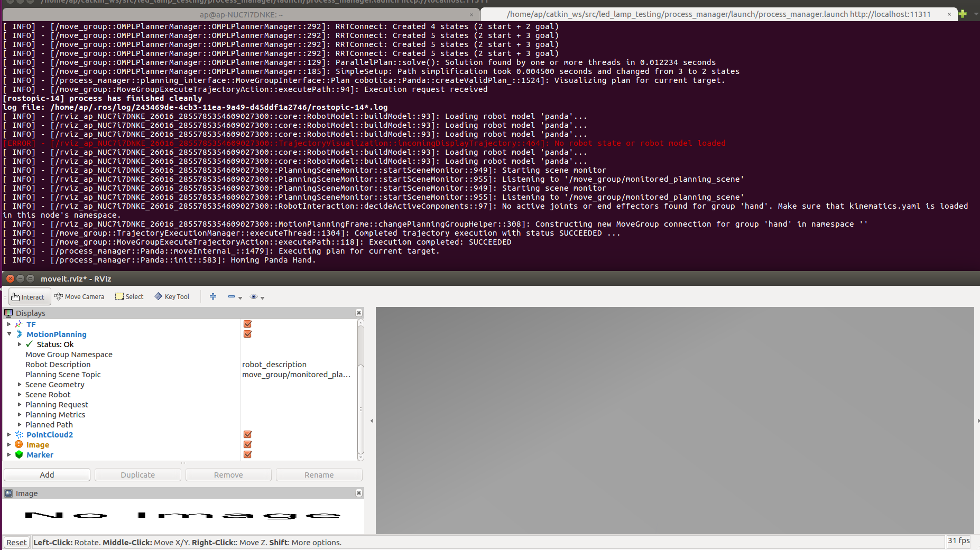Image resolution: width=980 pixels, height=550 pixels.
Task: Collapse left panel using the splitter arrow
Action: (372, 421)
